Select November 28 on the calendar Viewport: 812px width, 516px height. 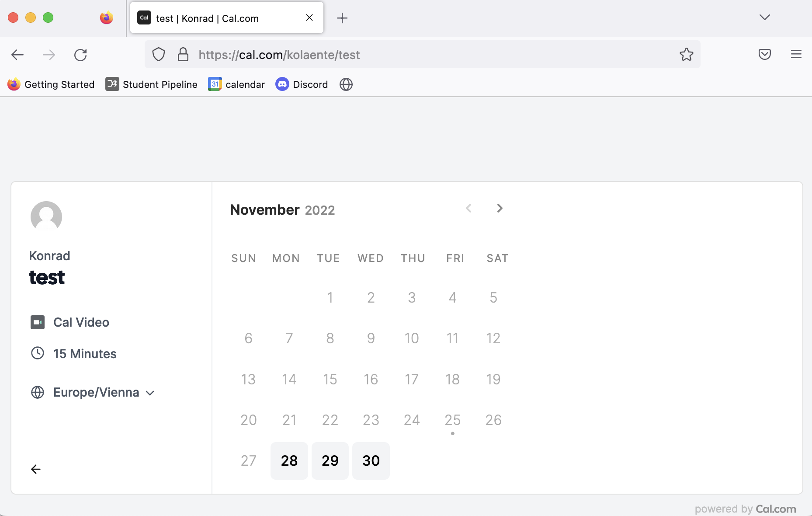click(x=289, y=460)
